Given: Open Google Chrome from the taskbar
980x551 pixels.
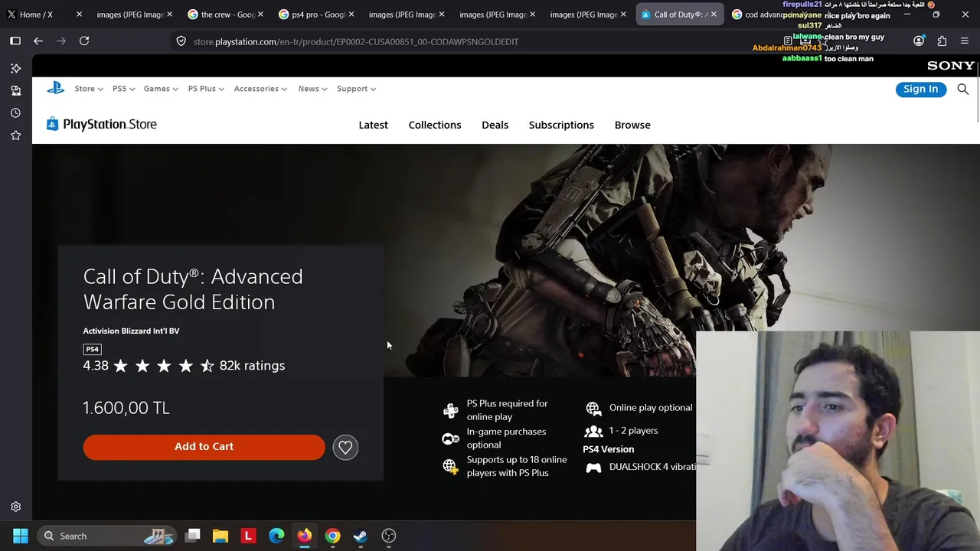Looking at the screenshot, I should click(332, 536).
